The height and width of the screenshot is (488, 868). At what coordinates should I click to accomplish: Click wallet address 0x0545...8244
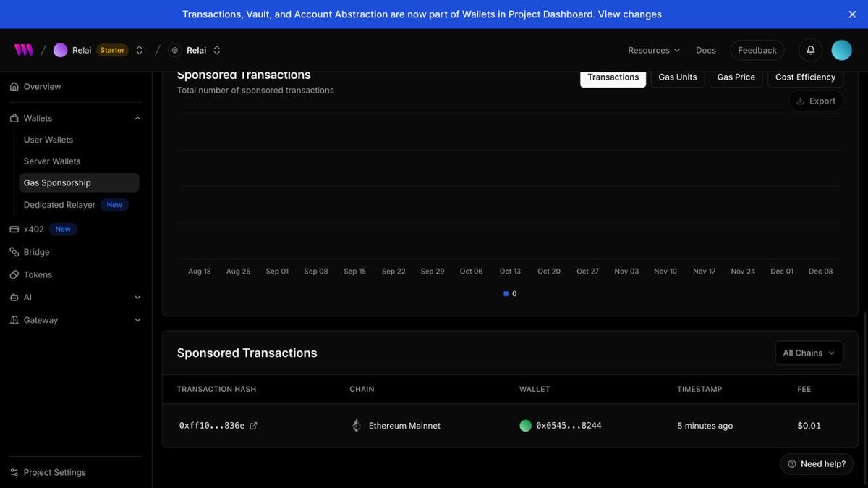coord(569,426)
